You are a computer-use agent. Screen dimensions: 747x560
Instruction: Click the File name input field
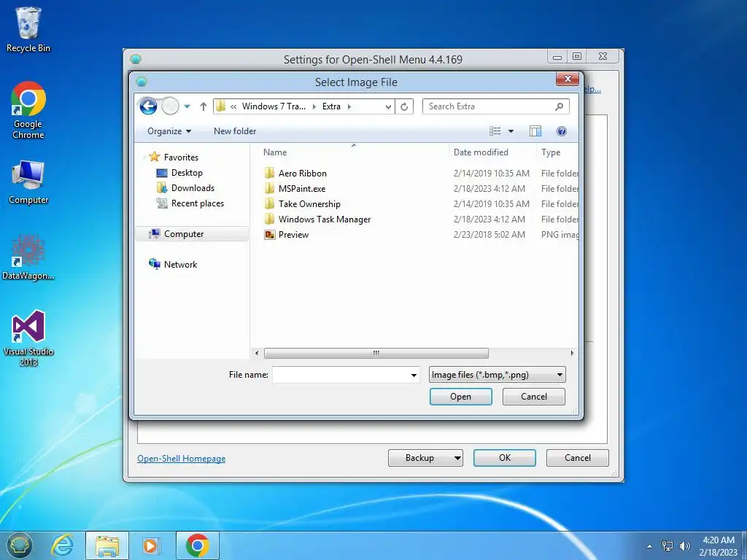point(340,375)
